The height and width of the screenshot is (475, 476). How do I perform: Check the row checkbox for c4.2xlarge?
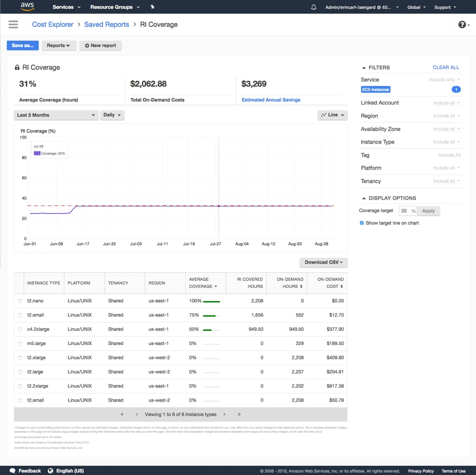20,329
